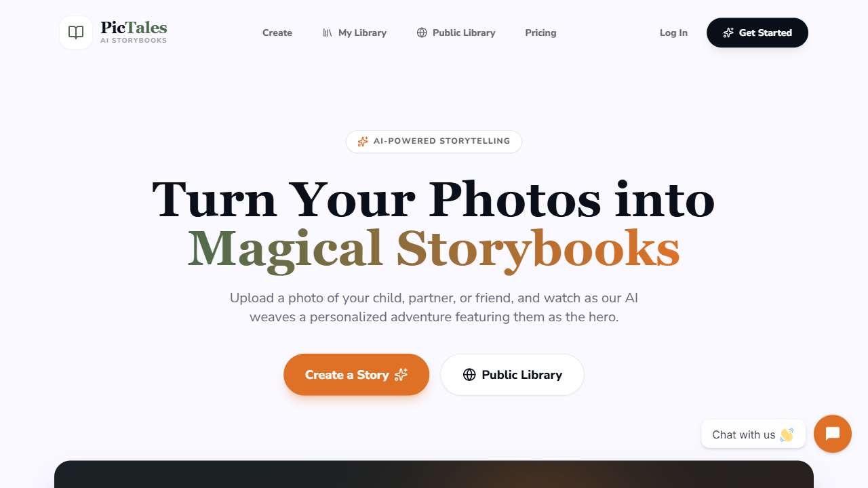Click the white Public Library hero button
The width and height of the screenshot is (868, 488).
512,375
